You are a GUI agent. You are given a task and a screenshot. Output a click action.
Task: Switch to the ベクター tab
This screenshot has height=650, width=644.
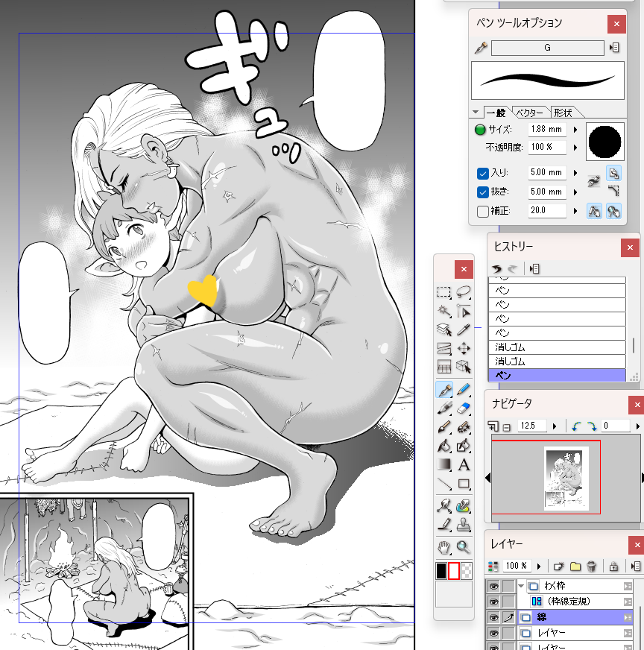(530, 113)
